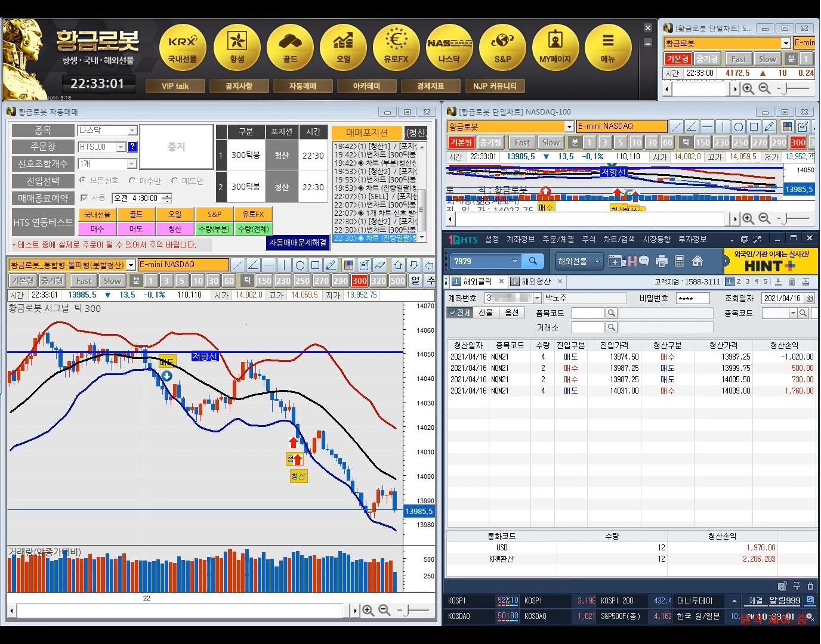Click the 비밀번호 password field
The height and width of the screenshot is (644, 821).
[693, 298]
